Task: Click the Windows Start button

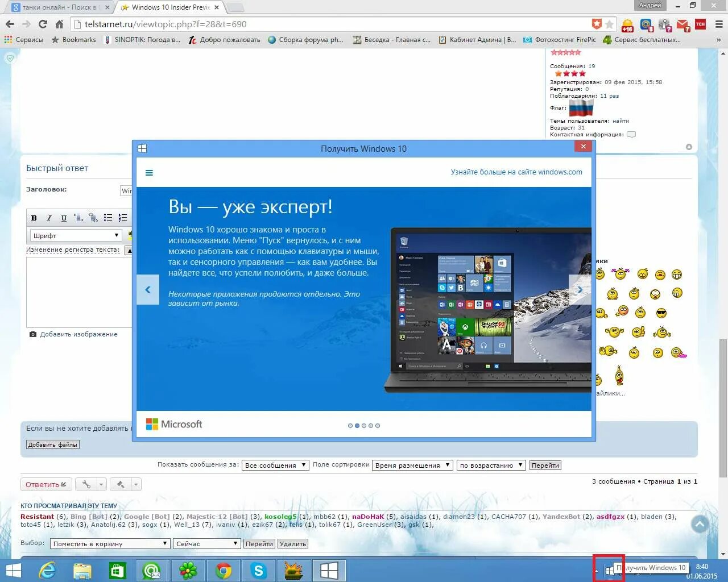Action: [x=13, y=571]
